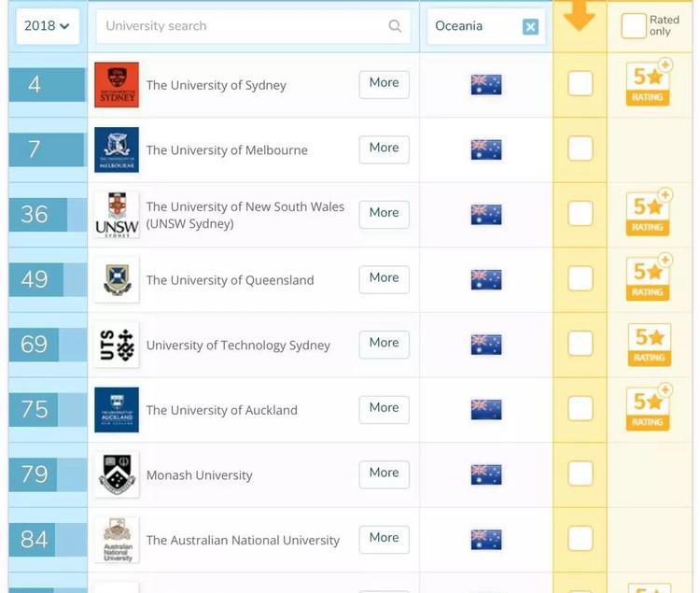The image size is (700, 593).
Task: Click the University search input field
Action: pyautogui.click(x=243, y=26)
